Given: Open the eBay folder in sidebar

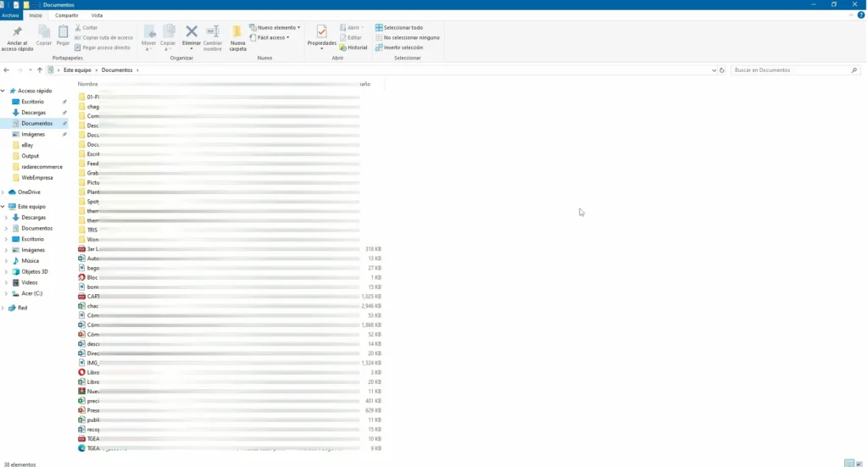Looking at the screenshot, I should point(27,145).
